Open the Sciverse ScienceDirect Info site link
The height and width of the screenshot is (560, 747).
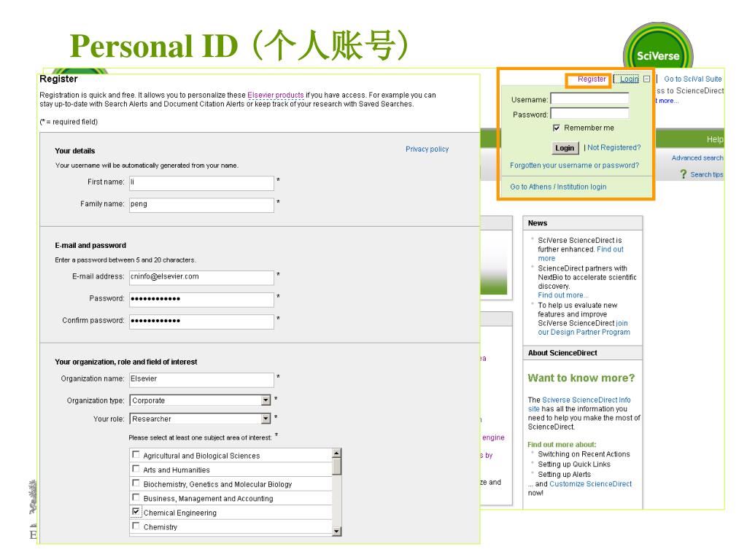click(x=579, y=404)
